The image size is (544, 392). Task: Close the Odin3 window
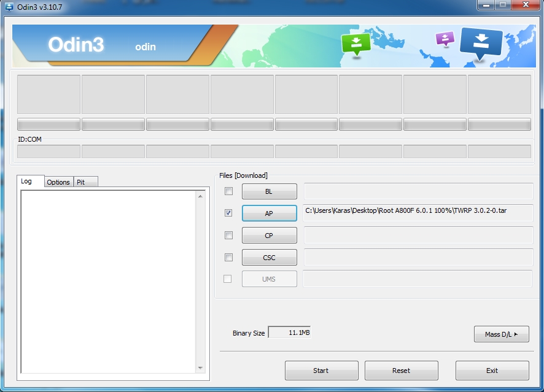(526, 5)
